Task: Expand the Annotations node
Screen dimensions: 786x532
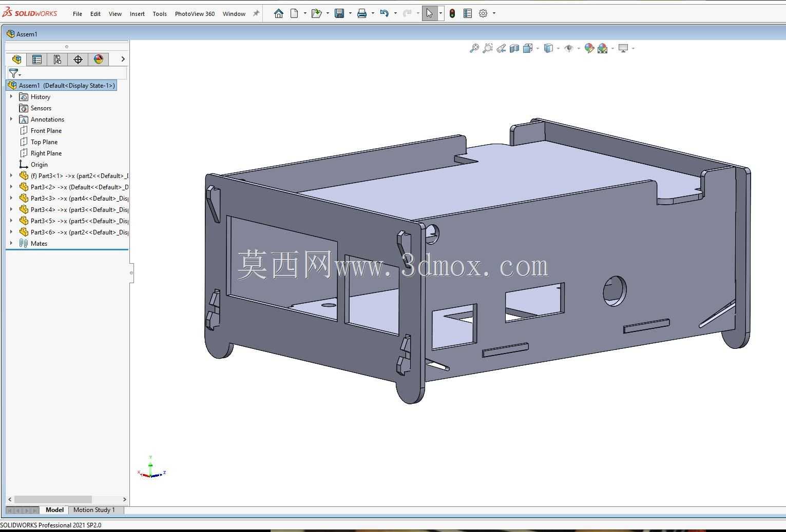Action: 11,119
